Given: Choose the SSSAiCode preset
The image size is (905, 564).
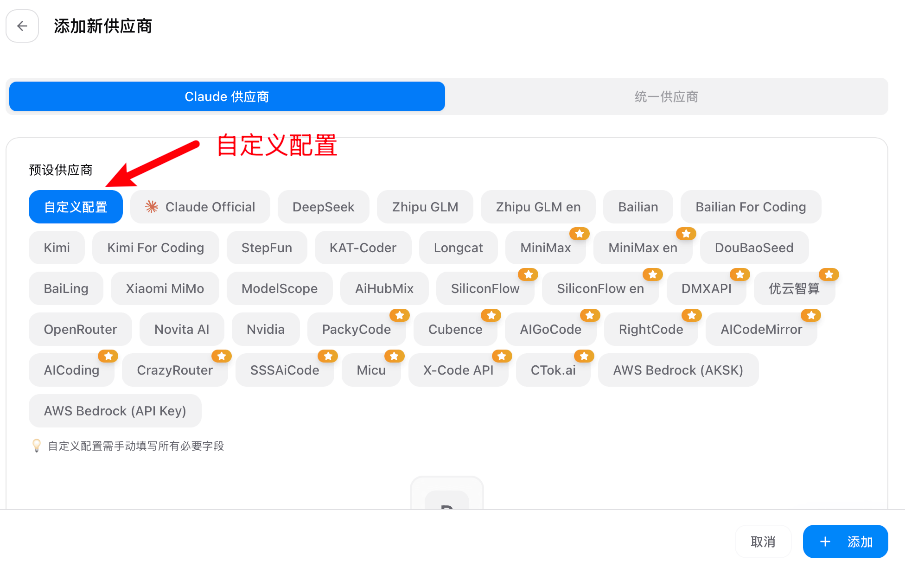Looking at the screenshot, I should tap(285, 370).
